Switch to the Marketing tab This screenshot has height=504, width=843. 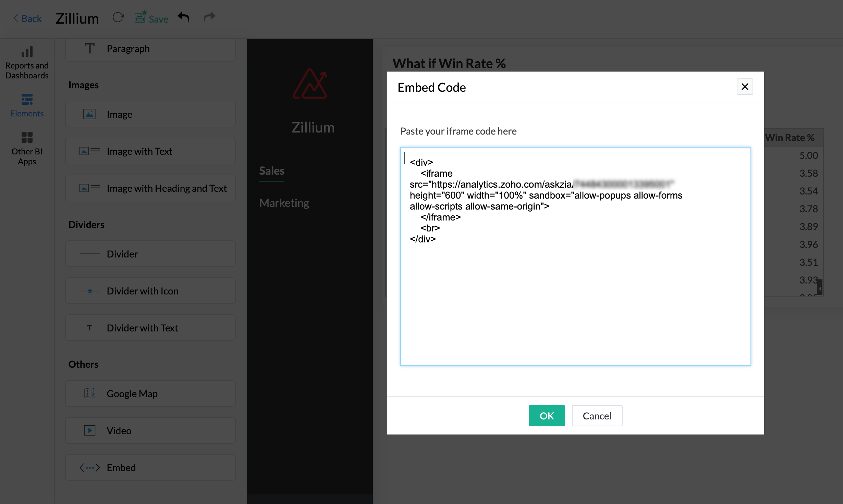[284, 203]
